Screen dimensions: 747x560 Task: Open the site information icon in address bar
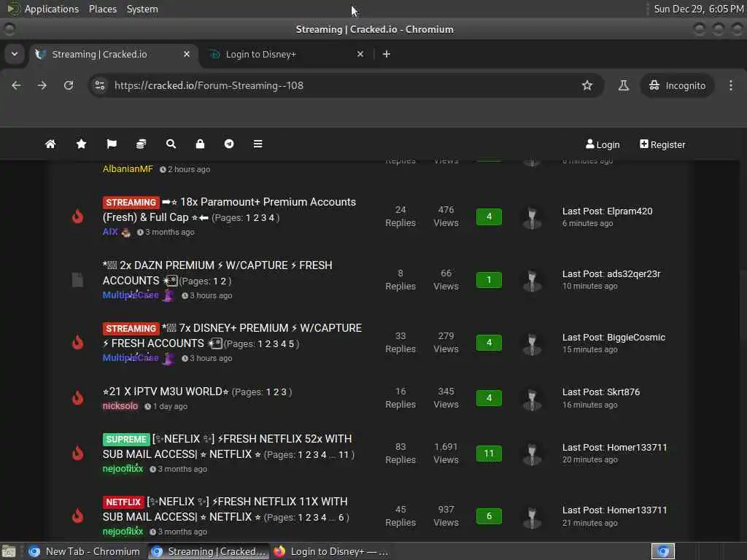100,85
